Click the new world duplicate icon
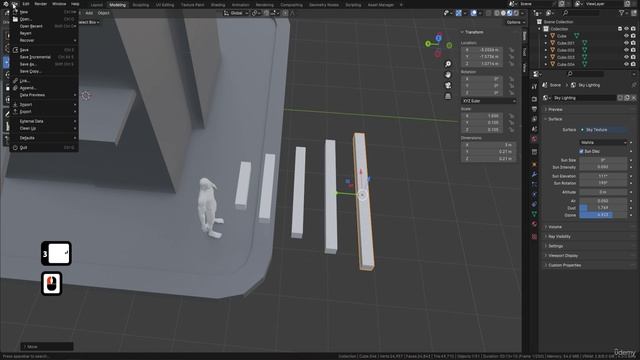The width and height of the screenshot is (640, 360). [627, 98]
